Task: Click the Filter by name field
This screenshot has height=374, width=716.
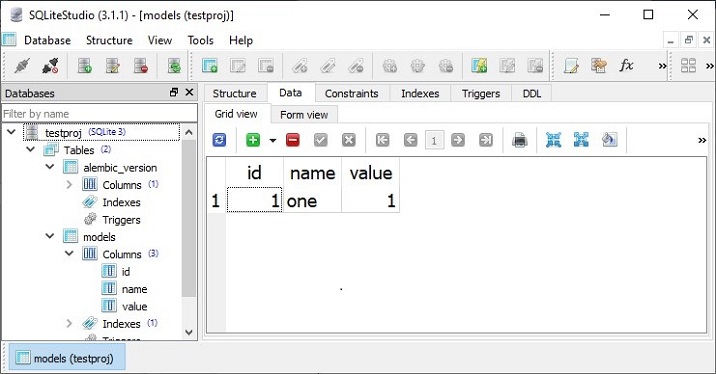Action: 100,114
